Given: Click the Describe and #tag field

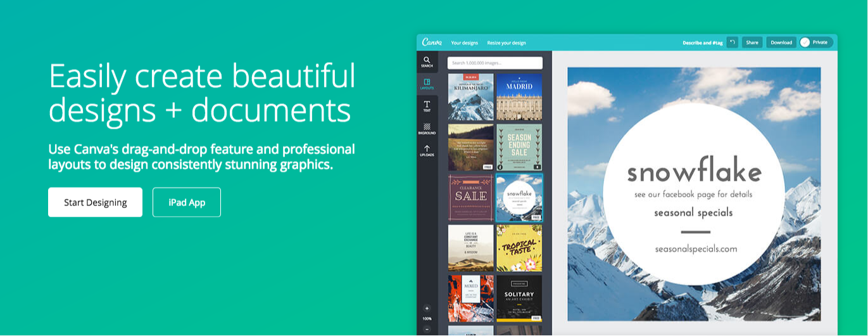Looking at the screenshot, I should 702,42.
